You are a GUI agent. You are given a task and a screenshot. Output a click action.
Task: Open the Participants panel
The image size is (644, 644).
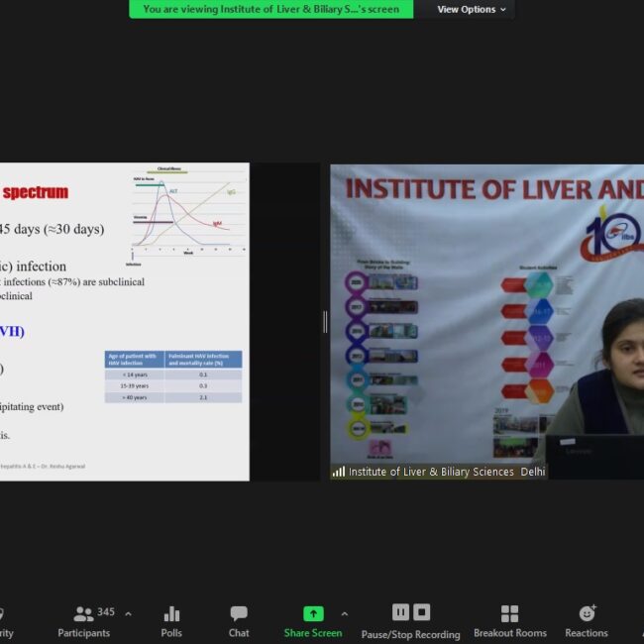click(x=84, y=621)
